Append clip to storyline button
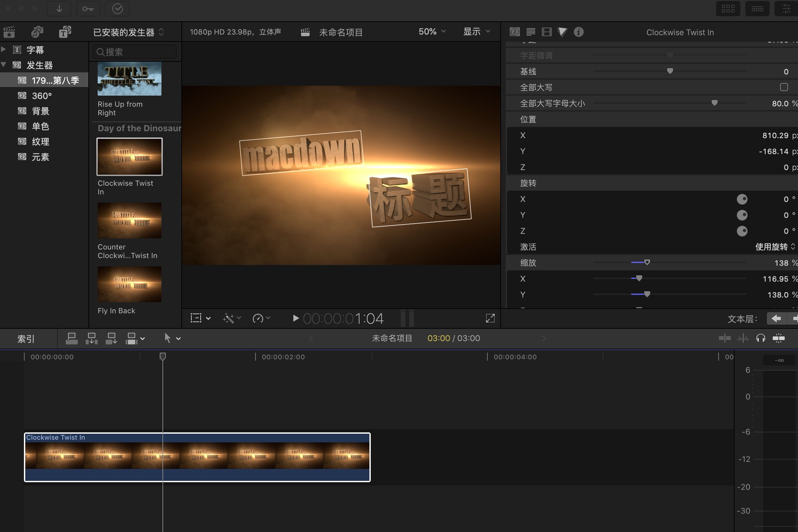This screenshot has width=798, height=532. [x=111, y=338]
